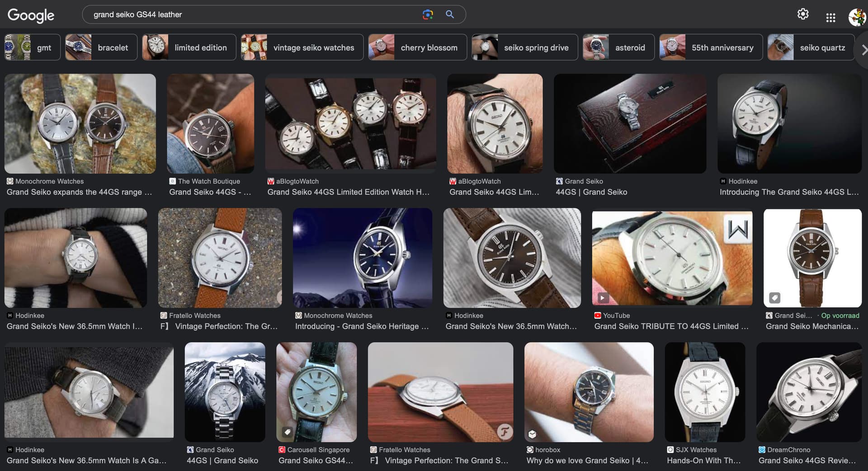
Task: Show more filter chips arrow
Action: coord(863,50)
